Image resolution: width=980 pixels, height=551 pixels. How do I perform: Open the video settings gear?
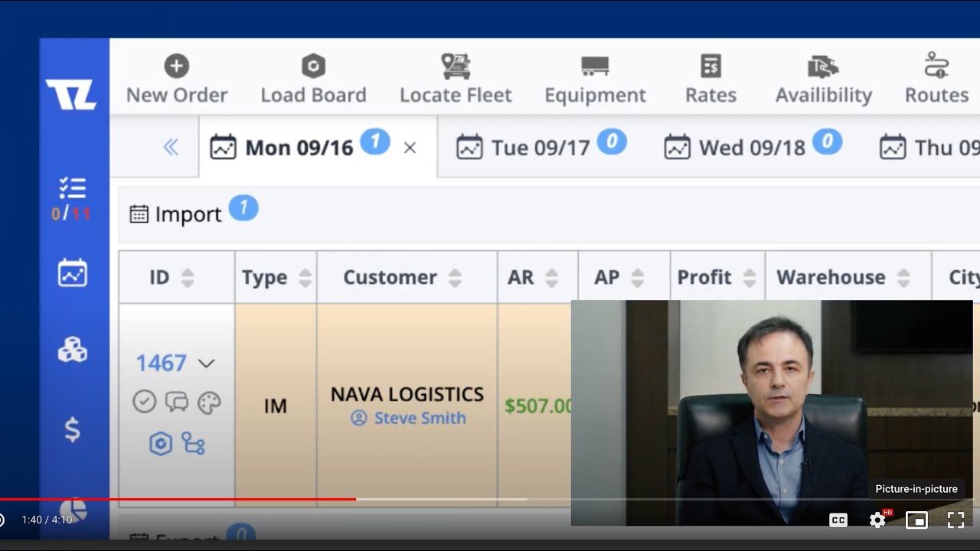(x=877, y=520)
